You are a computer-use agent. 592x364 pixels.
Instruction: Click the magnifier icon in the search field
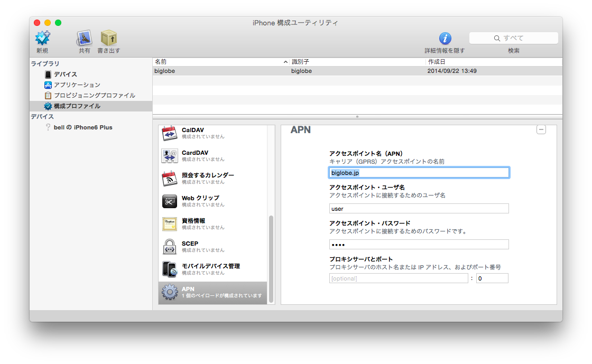(497, 38)
